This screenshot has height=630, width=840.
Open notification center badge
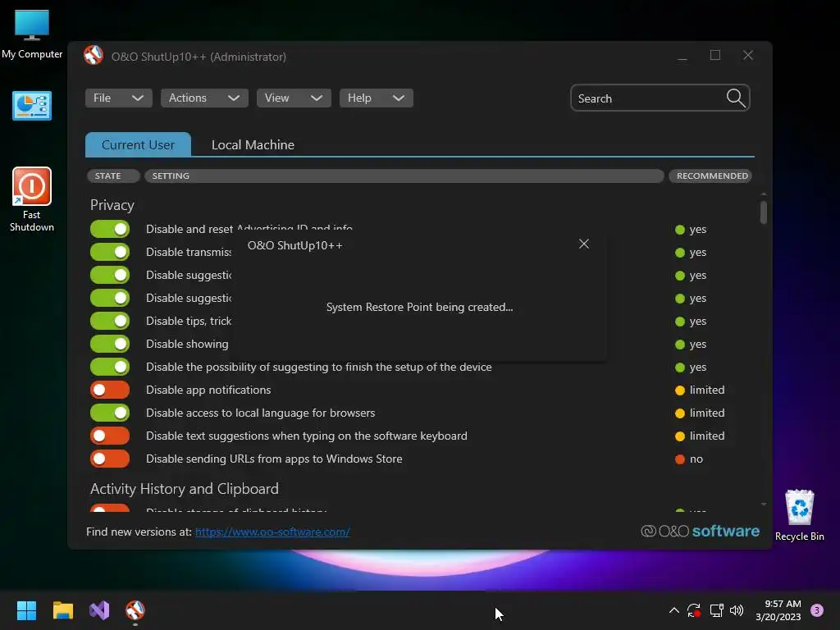pos(817,610)
